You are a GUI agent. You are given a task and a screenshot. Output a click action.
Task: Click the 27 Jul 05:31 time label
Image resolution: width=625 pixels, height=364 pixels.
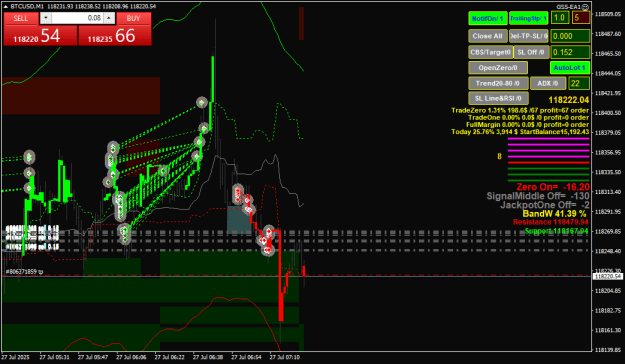[x=54, y=357]
